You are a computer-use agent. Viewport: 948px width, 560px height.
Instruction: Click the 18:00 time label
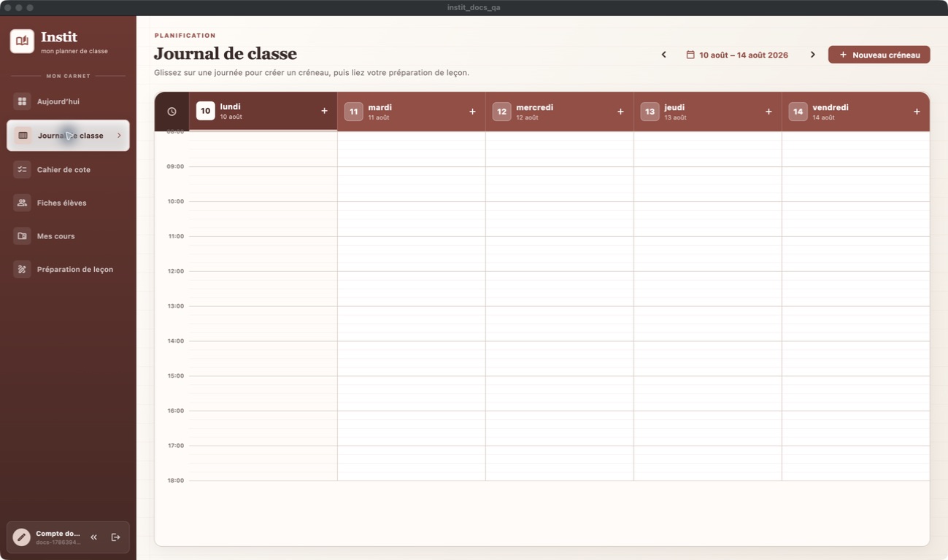tap(175, 481)
